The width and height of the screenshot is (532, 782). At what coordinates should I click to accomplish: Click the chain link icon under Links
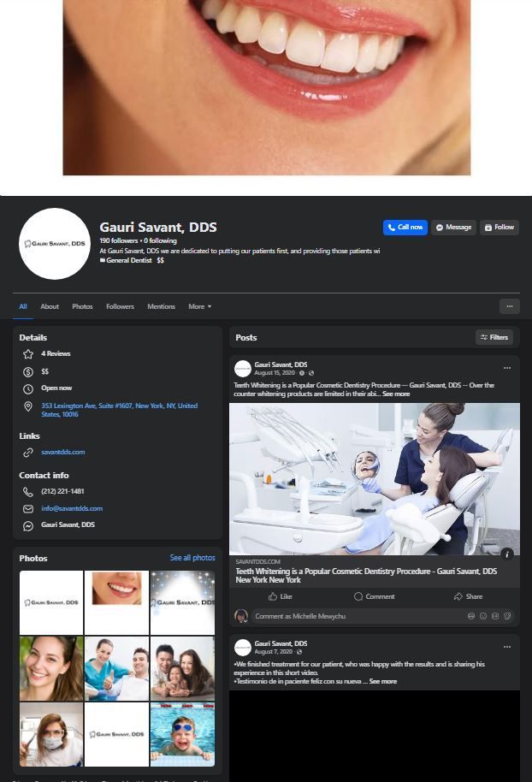coord(28,453)
